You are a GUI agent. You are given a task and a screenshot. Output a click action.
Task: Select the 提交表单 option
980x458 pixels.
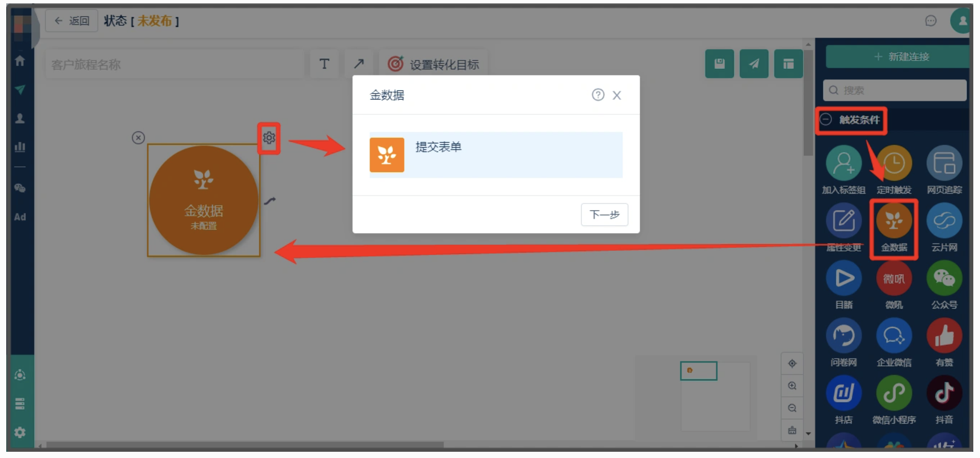pyautogui.click(x=496, y=155)
